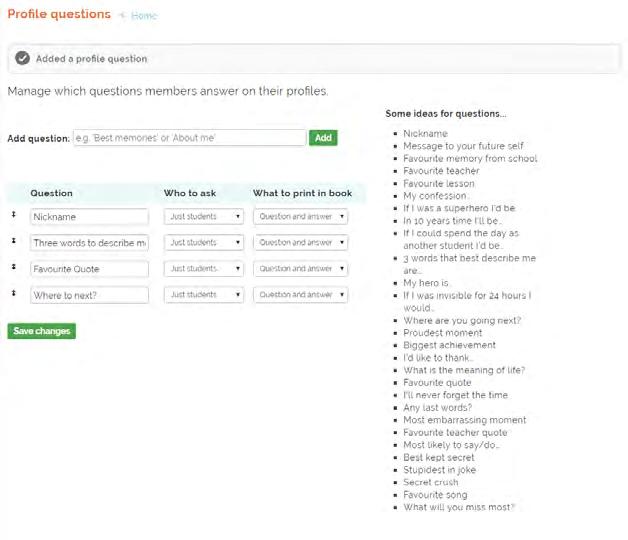Open Who to ask for Where to next

(205, 294)
